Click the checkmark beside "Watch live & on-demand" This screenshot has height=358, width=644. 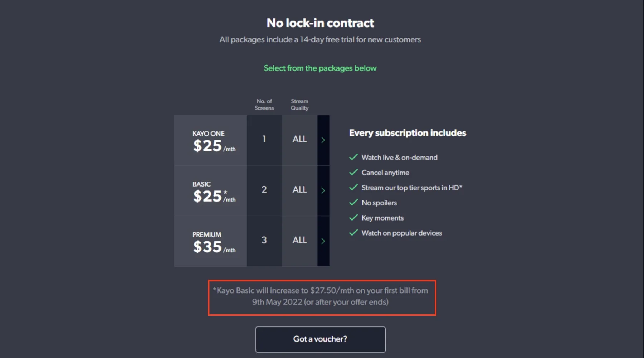pos(353,157)
